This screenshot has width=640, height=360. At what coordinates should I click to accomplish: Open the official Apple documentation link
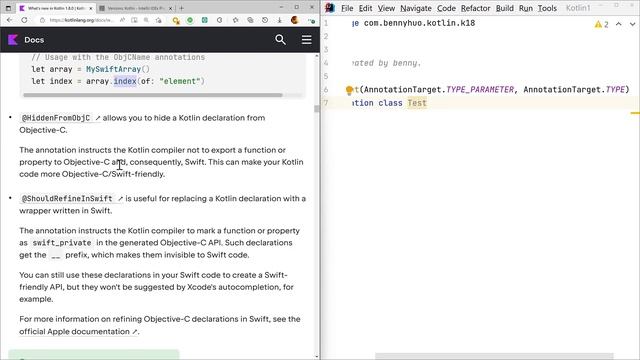tap(78, 332)
